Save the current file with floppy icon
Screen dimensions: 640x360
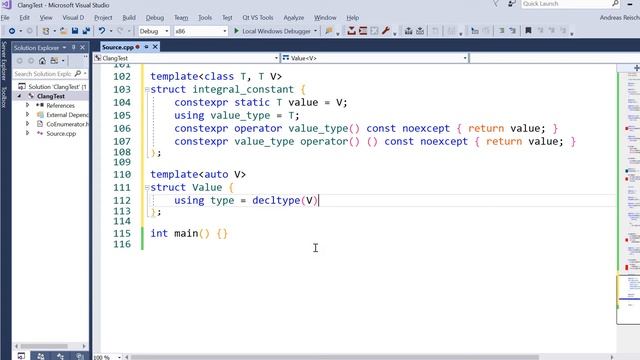coord(75,31)
